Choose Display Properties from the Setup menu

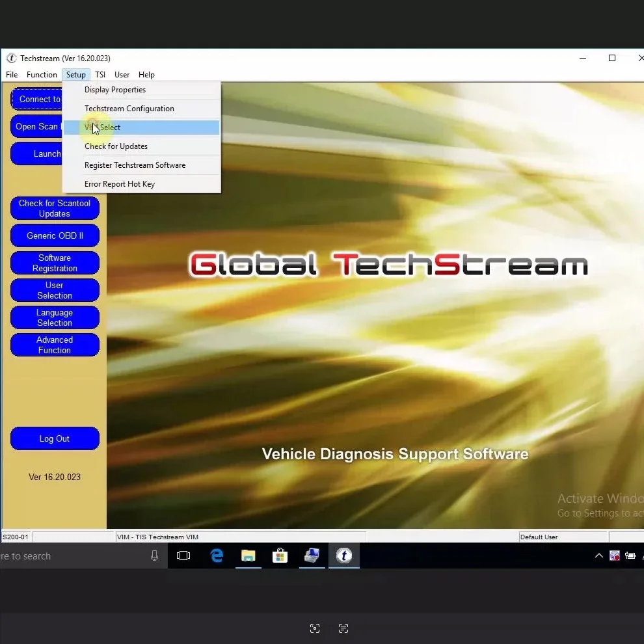pyautogui.click(x=142, y=90)
